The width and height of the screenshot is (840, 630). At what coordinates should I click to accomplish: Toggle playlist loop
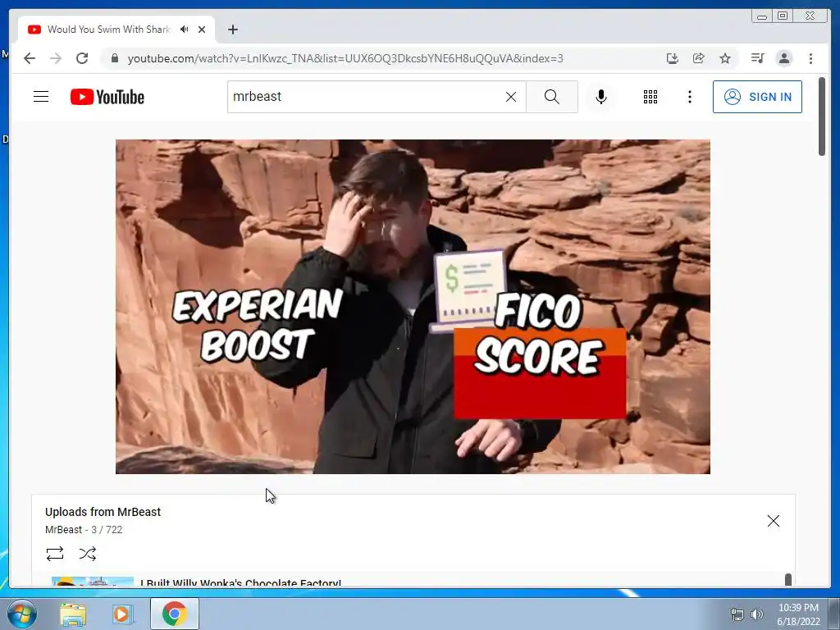[x=55, y=554]
